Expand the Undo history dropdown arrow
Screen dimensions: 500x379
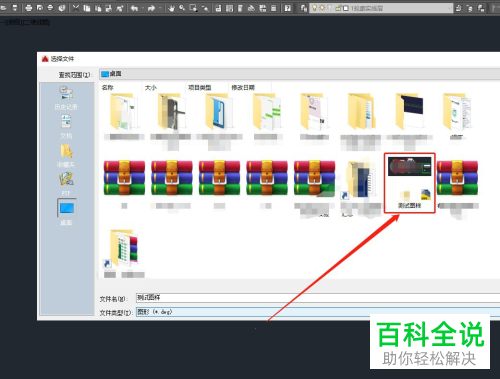click(x=142, y=8)
